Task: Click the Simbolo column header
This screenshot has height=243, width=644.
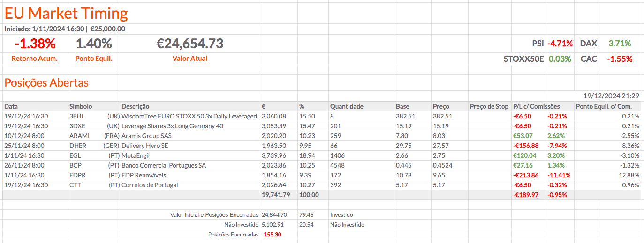Action: click(x=81, y=106)
